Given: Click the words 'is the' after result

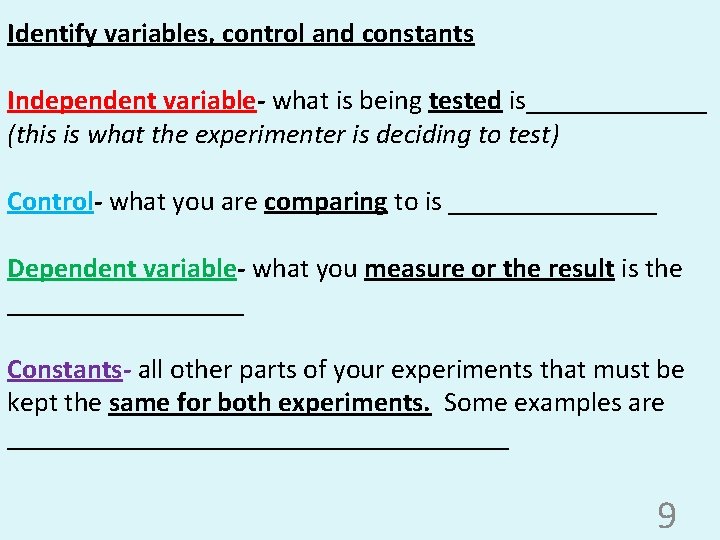Looking at the screenshot, I should [652, 269].
